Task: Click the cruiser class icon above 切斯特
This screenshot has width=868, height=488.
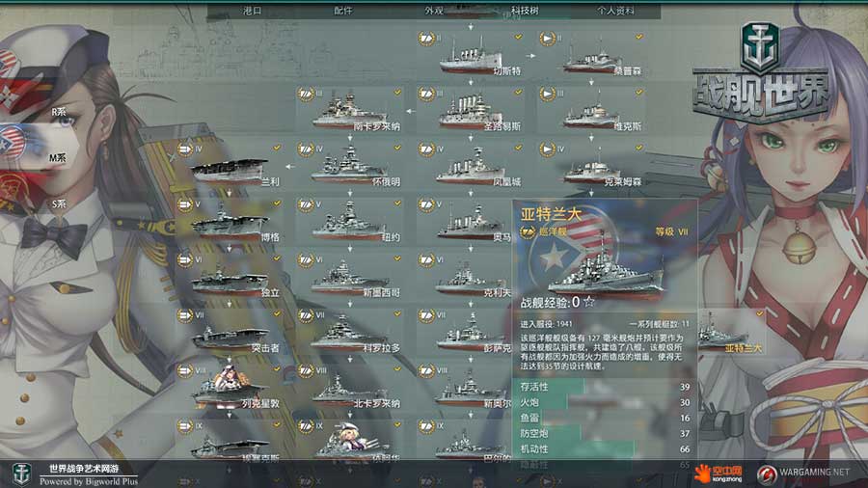Action: (426, 39)
